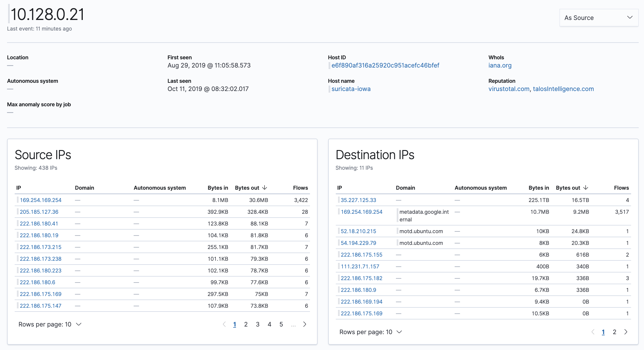
Task: Open the iana.org WhoIs link
Action: point(500,65)
